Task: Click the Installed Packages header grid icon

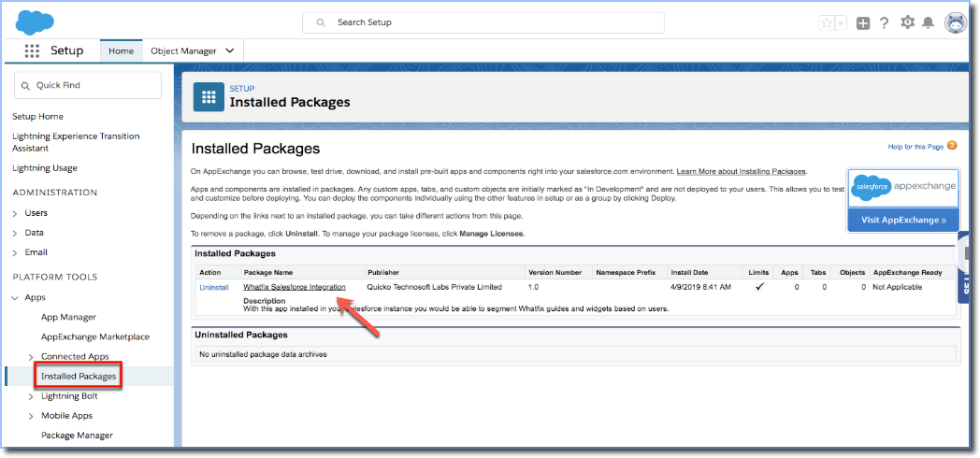Action: click(209, 97)
